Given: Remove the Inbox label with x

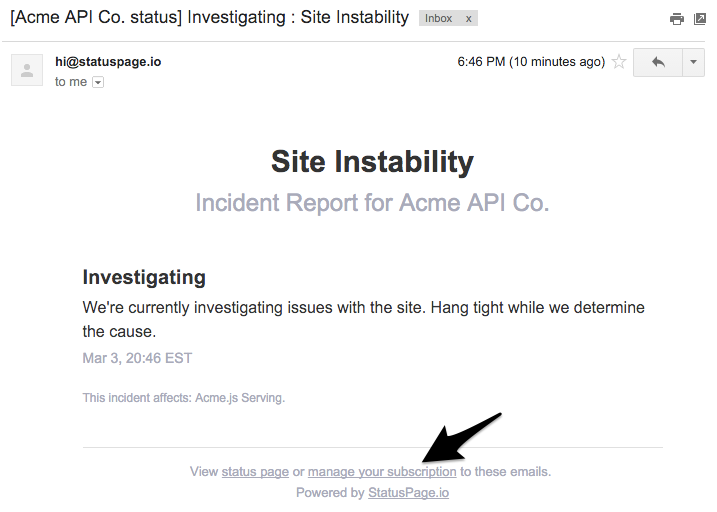Looking at the screenshot, I should [x=468, y=19].
